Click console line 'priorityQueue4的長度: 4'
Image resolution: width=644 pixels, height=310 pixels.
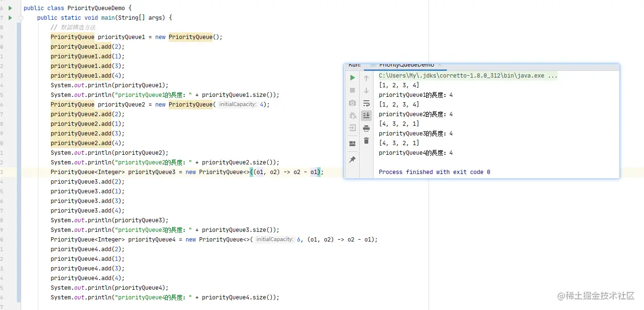(416, 153)
